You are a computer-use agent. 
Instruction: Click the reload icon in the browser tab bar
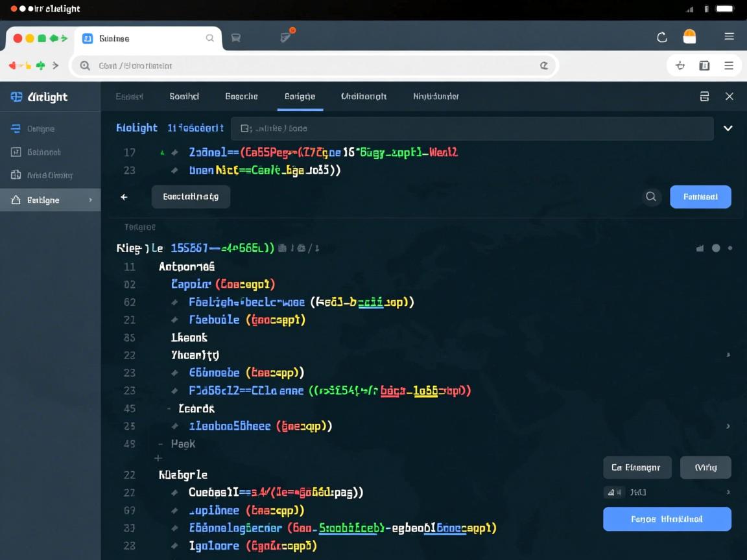click(662, 38)
